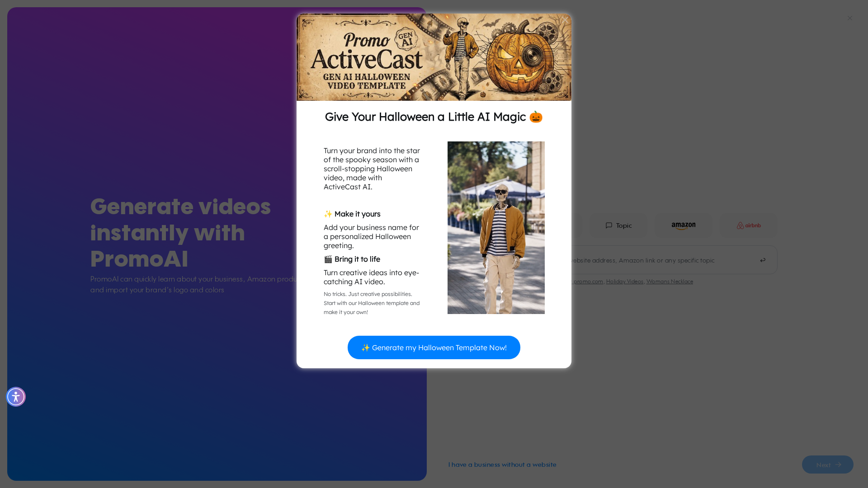Close the PromoAI dialog at top right
Screen dimensions: 868x488
point(850,18)
